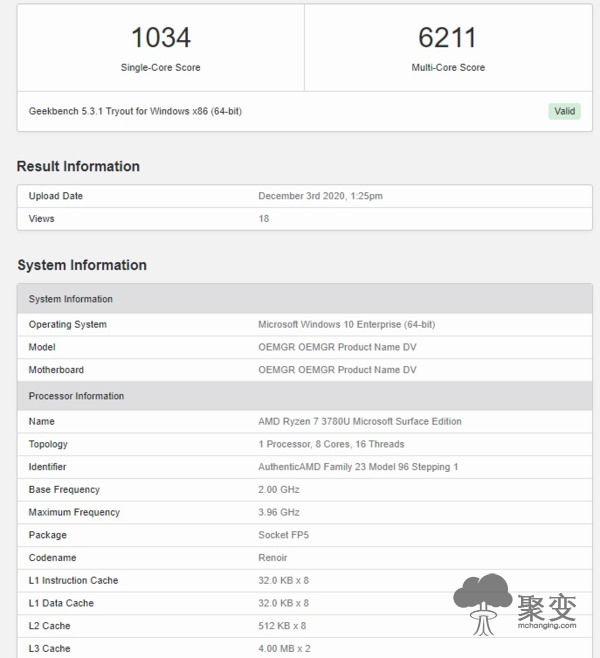The height and width of the screenshot is (658, 600).
Task: Click the Name row label
Action: (x=42, y=421)
